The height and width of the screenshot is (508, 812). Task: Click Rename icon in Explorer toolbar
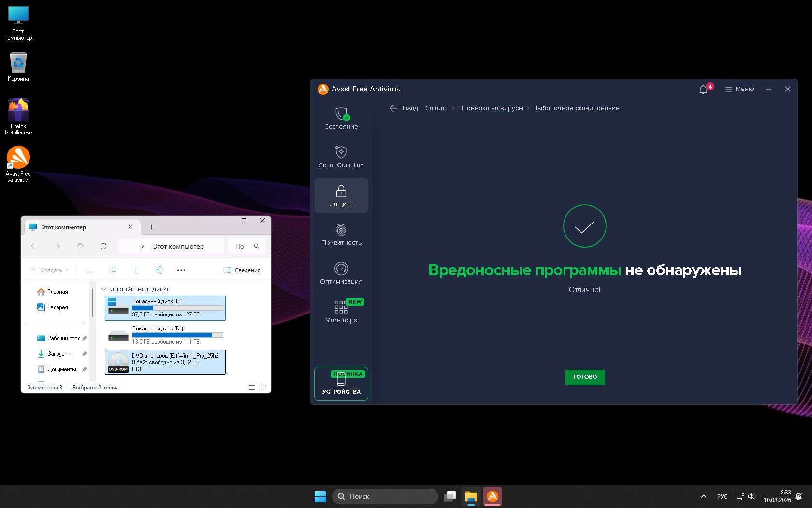[159, 270]
